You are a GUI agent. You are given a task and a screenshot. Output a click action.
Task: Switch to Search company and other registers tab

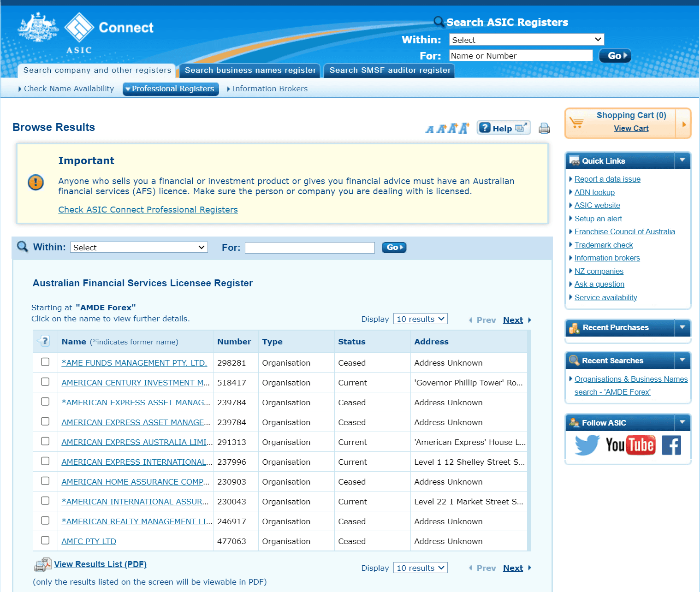(x=97, y=71)
